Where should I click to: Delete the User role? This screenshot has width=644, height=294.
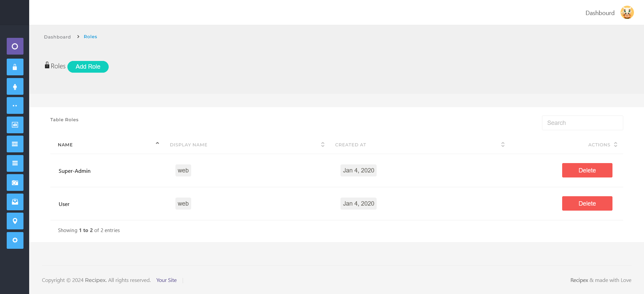point(587,204)
